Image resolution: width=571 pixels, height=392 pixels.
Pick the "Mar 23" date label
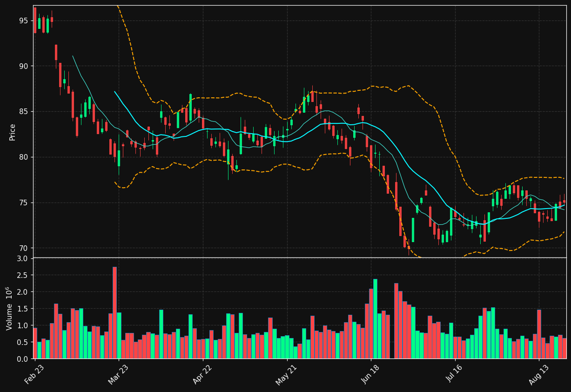click(x=119, y=374)
